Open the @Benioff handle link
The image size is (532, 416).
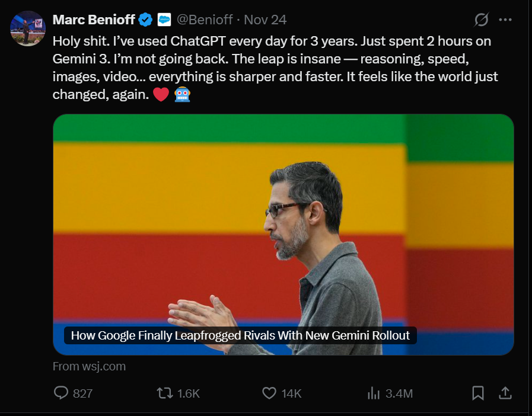pyautogui.click(x=205, y=20)
